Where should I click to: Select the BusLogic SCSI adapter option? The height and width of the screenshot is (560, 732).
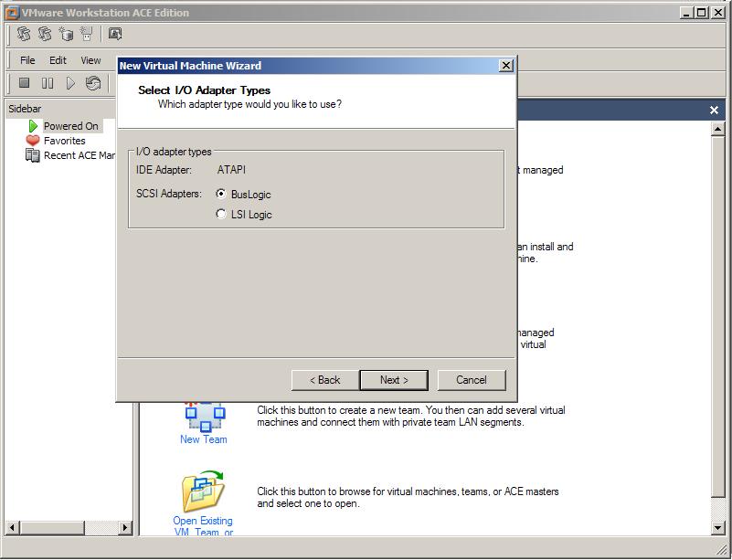click(221, 195)
